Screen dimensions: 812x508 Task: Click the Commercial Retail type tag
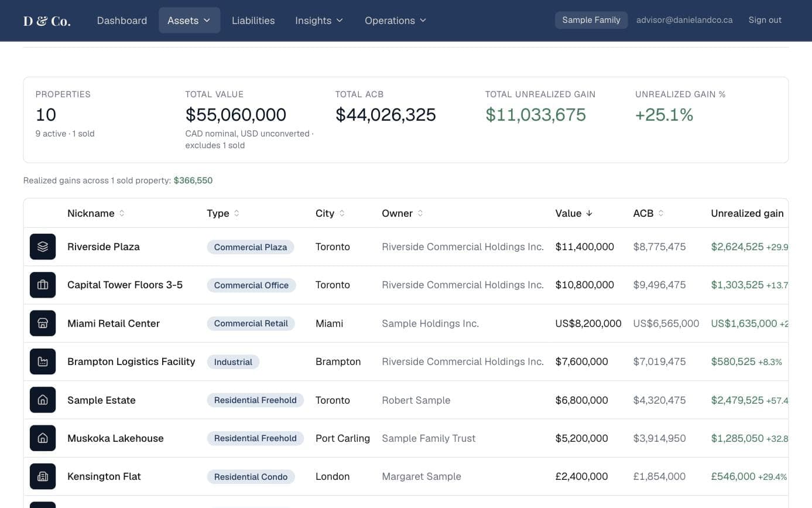(x=251, y=323)
